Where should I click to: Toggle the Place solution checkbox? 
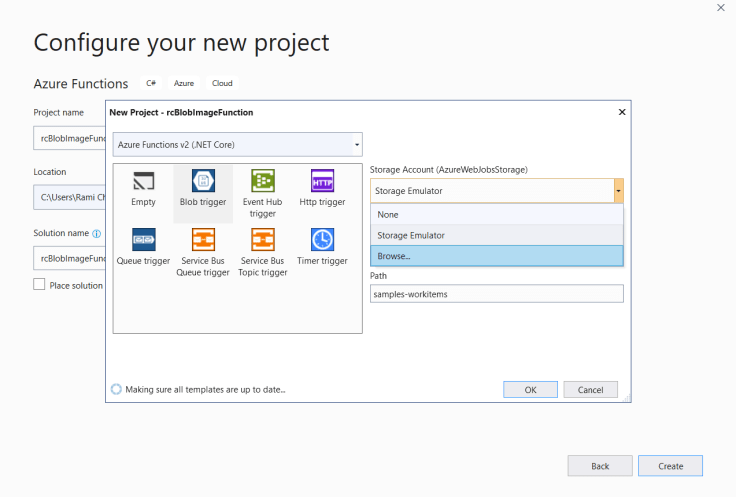coord(40,285)
